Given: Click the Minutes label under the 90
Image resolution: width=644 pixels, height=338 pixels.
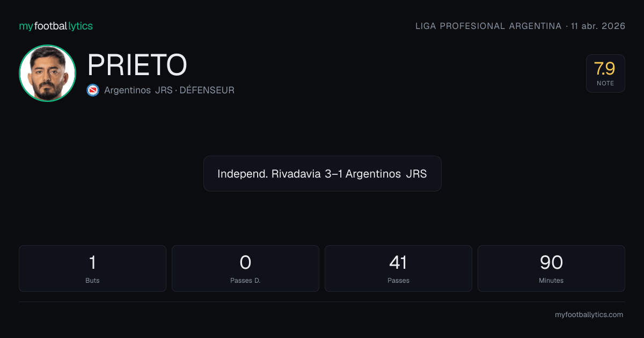Looking at the screenshot, I should (x=551, y=281).
